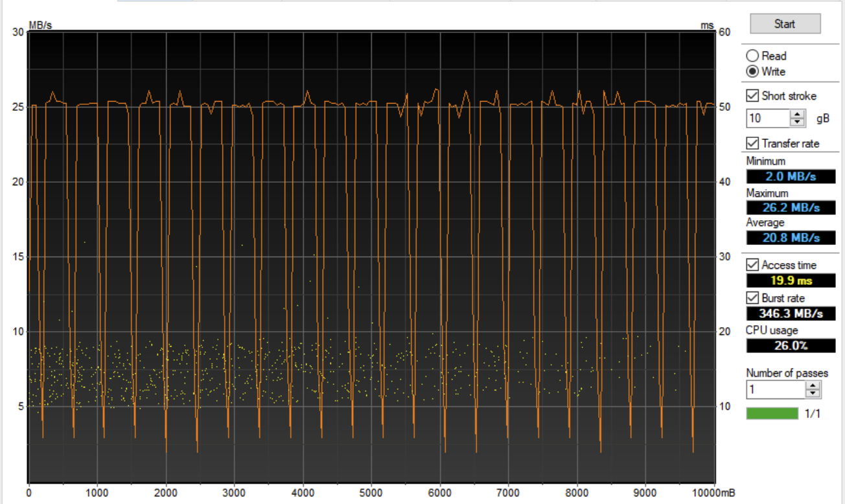Select the Read radio button
Screen dimensions: 845x504
752,56
